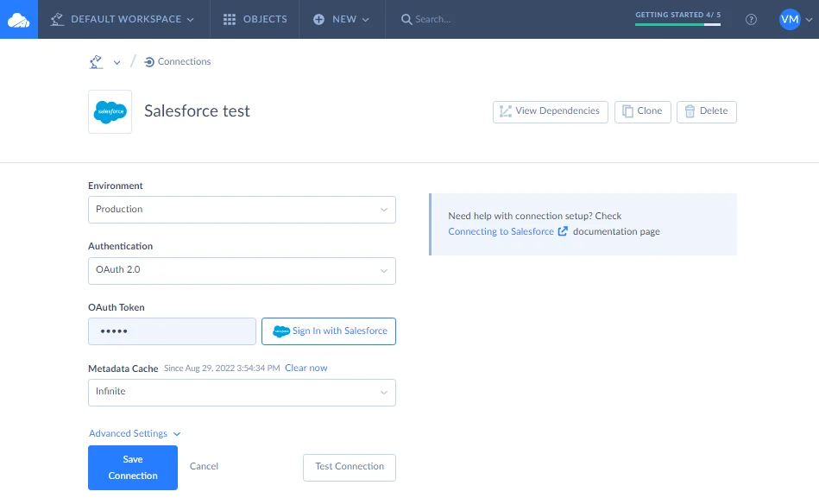Viewport: 819px width, 504px height.
Task: Click the Connections breadcrumb icon
Action: click(x=148, y=62)
